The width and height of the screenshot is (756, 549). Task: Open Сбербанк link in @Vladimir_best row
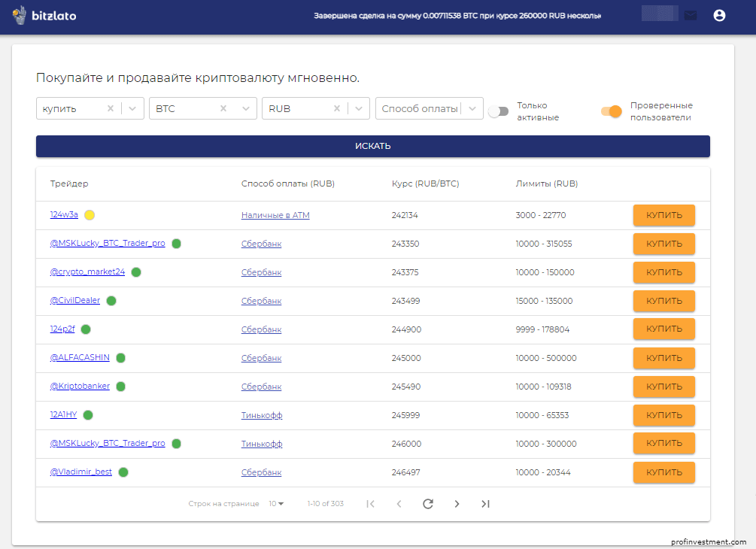pyautogui.click(x=261, y=472)
